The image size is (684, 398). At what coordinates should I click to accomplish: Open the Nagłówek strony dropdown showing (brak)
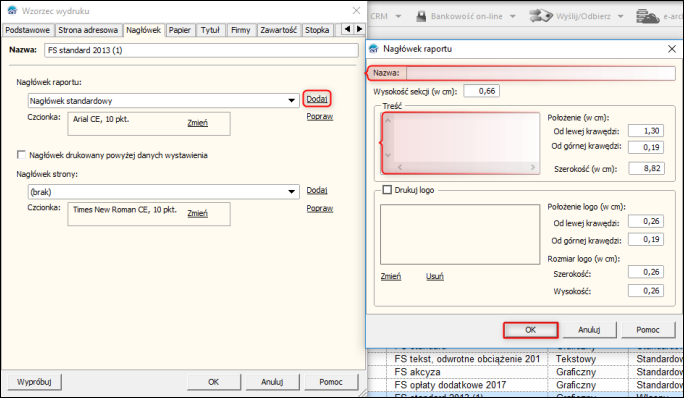(291, 192)
